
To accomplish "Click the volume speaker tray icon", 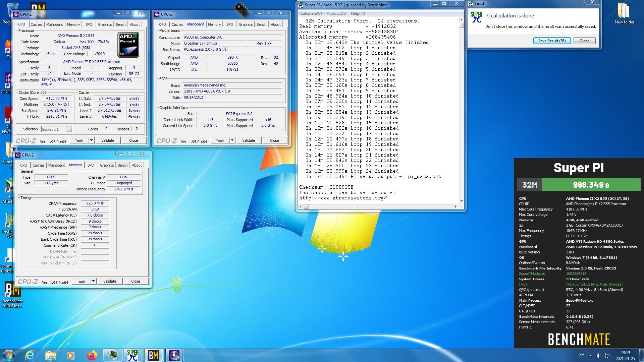I will tap(599, 356).
